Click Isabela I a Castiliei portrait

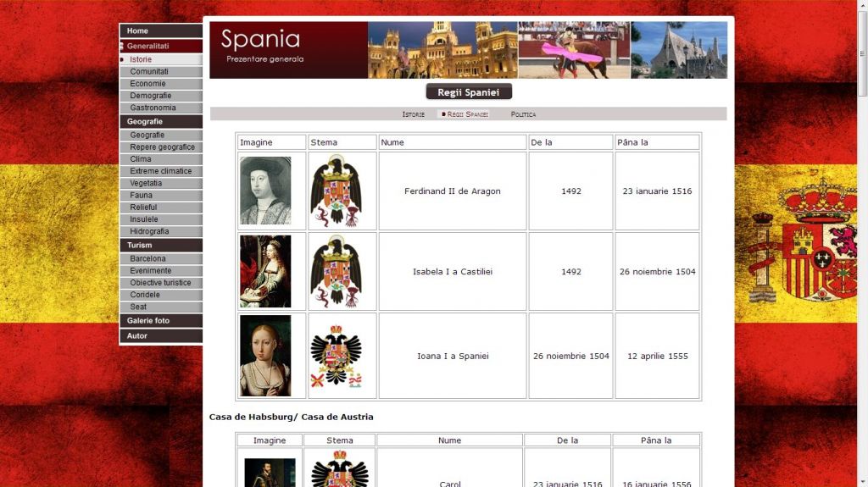[265, 271]
